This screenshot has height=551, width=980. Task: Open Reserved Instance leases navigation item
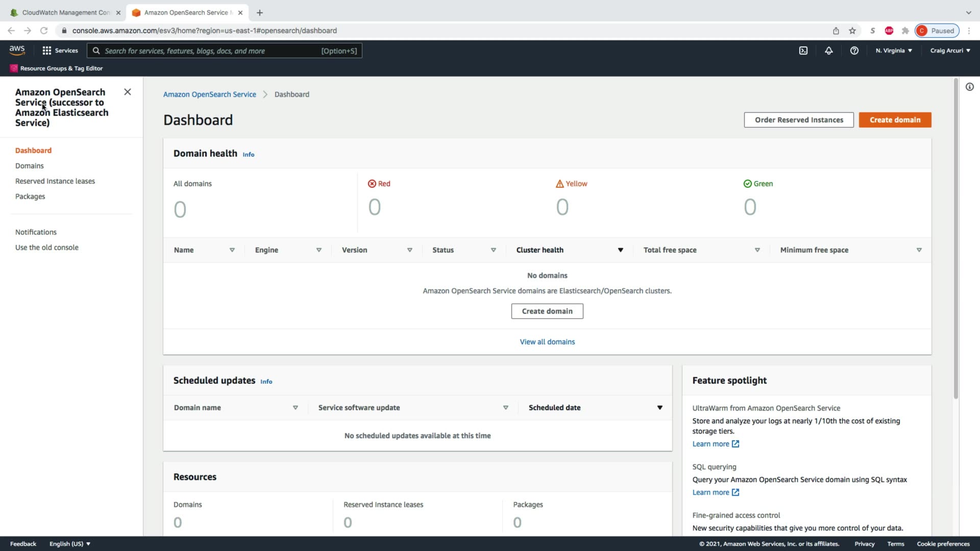pyautogui.click(x=55, y=181)
